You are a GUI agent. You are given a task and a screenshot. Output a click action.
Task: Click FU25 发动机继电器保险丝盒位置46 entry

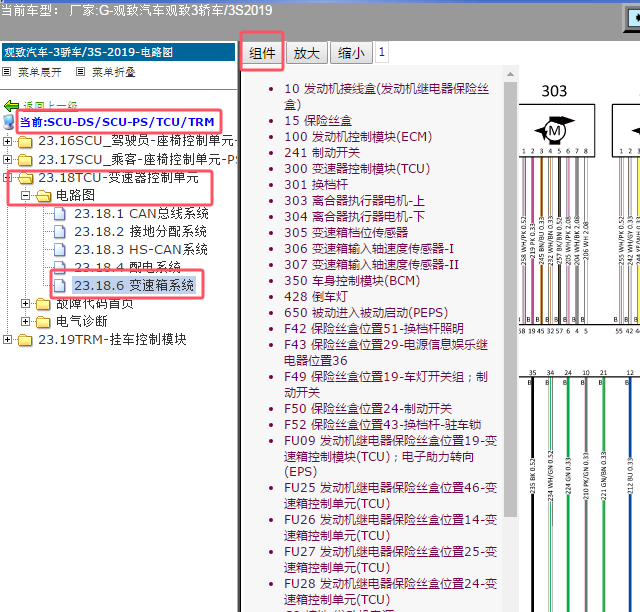coord(391,495)
